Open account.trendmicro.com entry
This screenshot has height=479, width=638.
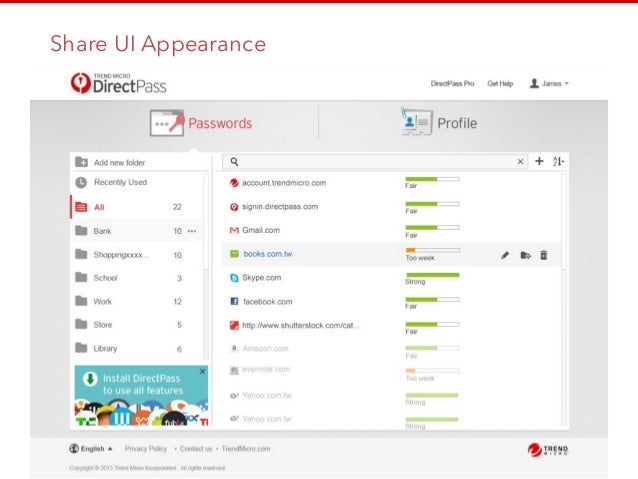[284, 183]
